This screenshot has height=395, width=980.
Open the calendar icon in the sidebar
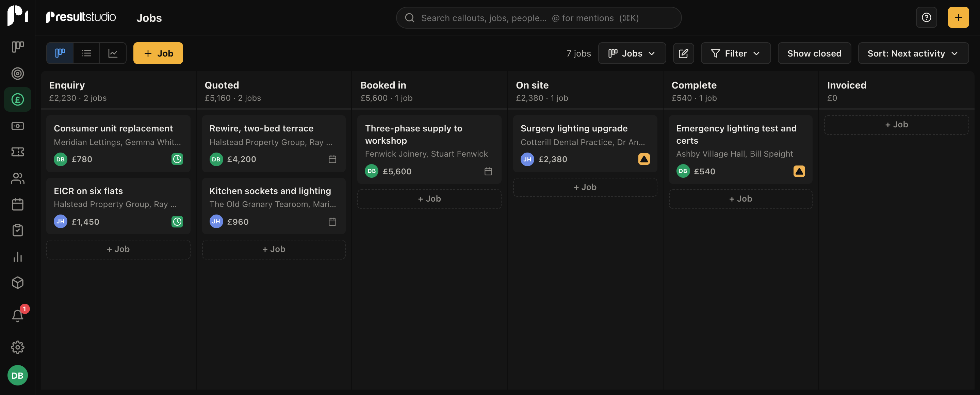click(x=17, y=204)
